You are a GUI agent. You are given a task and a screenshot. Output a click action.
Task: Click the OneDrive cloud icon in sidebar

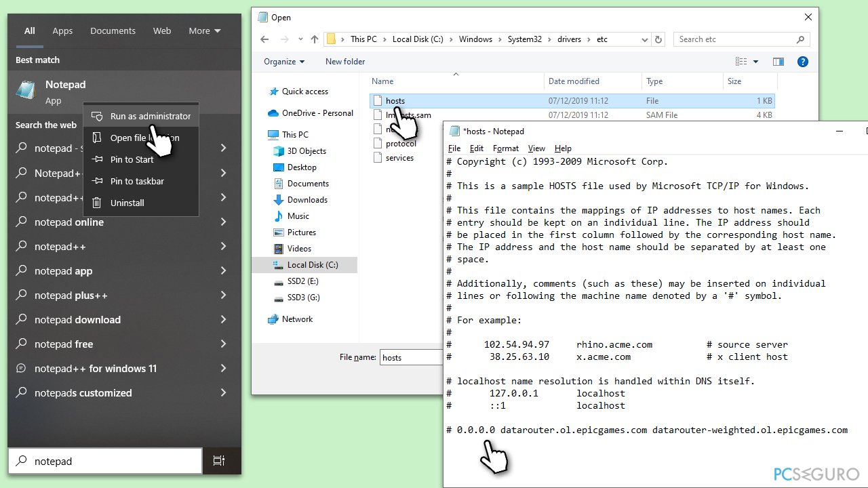pos(273,113)
